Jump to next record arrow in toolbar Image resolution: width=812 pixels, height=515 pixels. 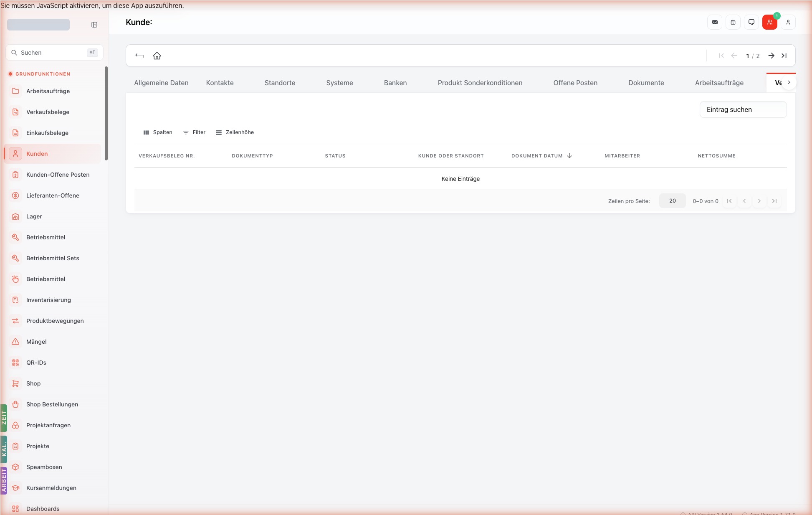coord(772,56)
